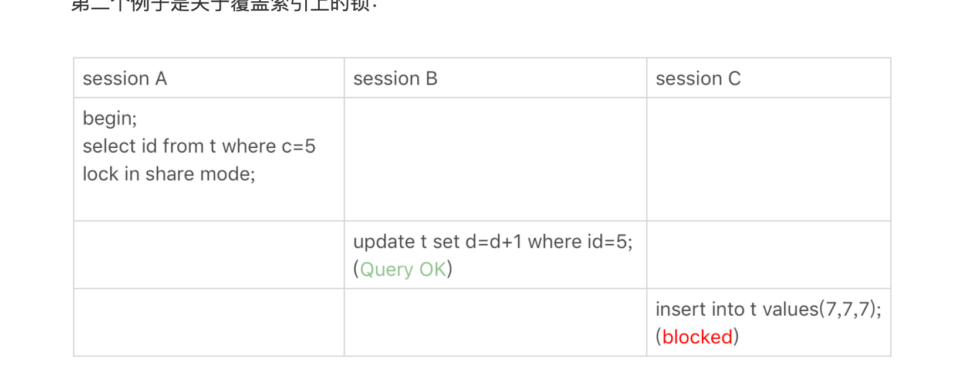Click the 'begin;' statement in session A
The height and width of the screenshot is (385, 980).
click(110, 119)
